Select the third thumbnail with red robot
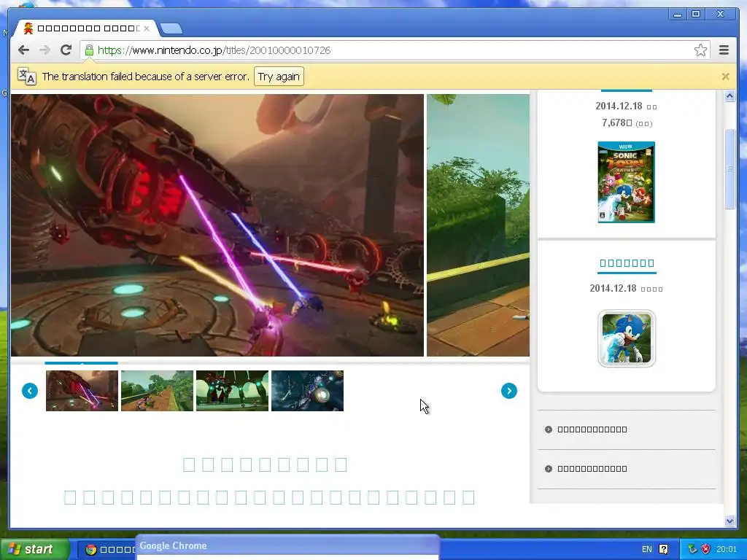The height and width of the screenshot is (560, 747). (x=233, y=391)
